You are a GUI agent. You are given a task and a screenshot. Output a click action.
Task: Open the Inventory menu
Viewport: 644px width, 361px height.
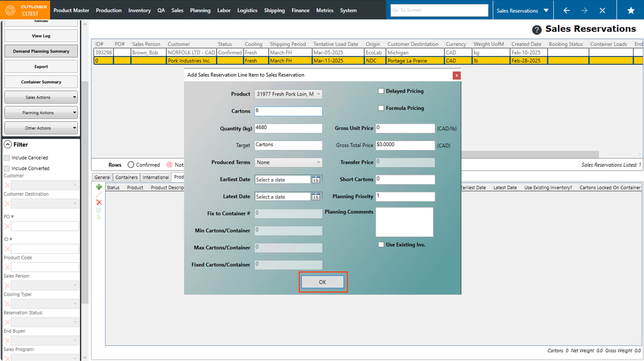coord(139,10)
